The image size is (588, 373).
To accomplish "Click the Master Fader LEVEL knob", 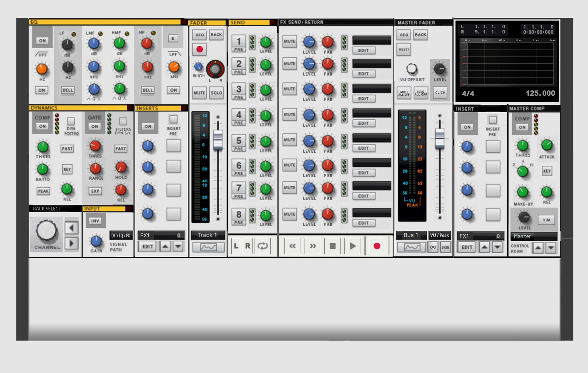I will (x=440, y=69).
